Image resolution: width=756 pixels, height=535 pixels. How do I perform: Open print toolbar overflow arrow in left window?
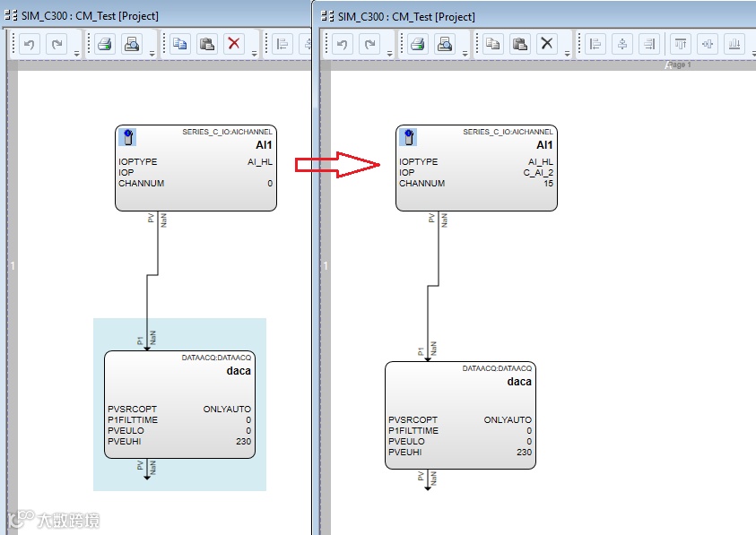pyautogui.click(x=152, y=53)
